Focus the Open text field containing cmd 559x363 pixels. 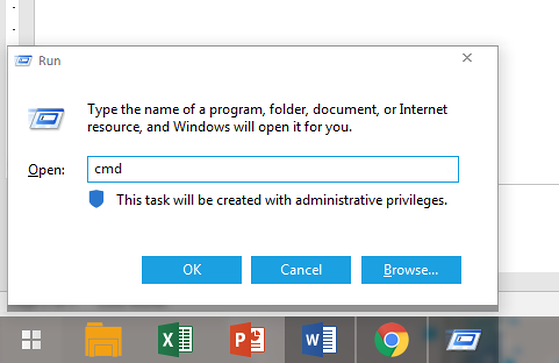[273, 169]
